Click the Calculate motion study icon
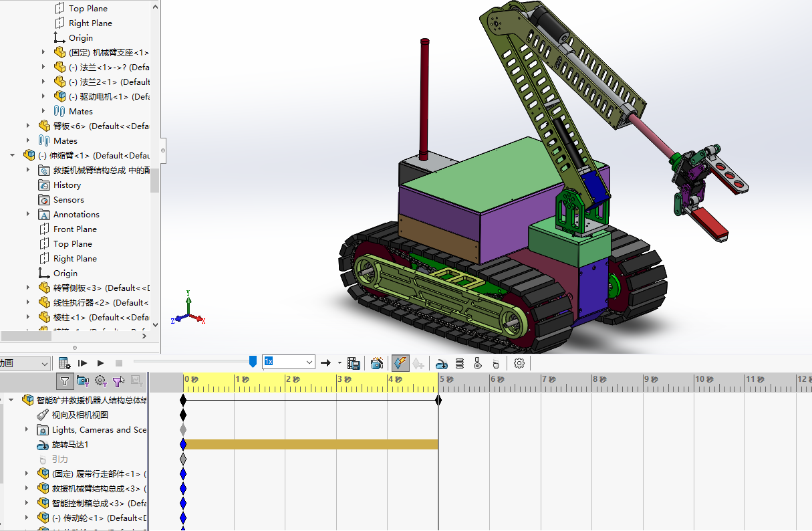812x531 pixels. tap(64, 363)
